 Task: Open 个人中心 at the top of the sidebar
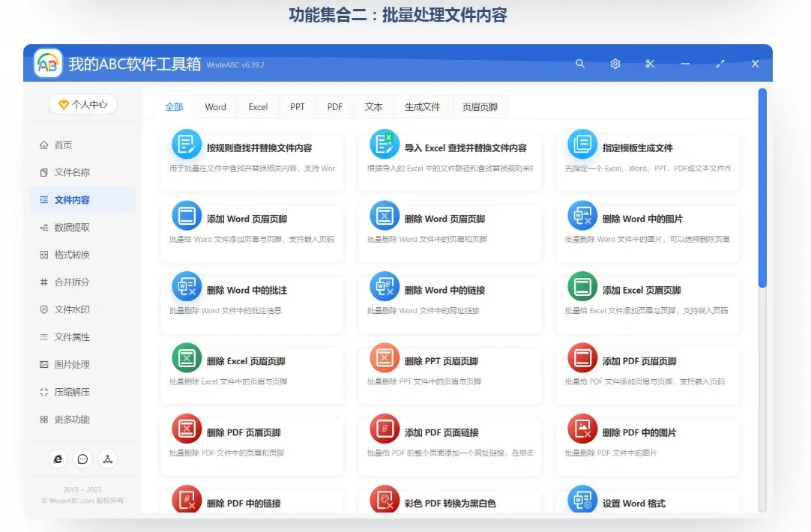point(82,105)
